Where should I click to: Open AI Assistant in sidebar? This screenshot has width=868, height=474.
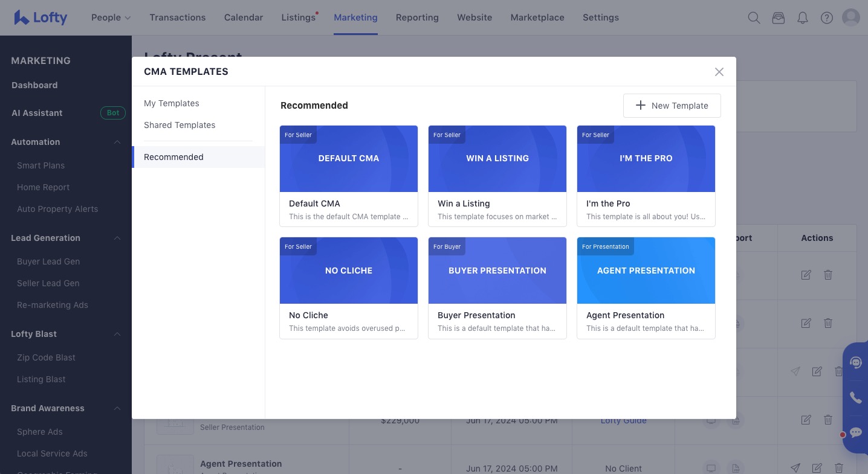point(37,113)
